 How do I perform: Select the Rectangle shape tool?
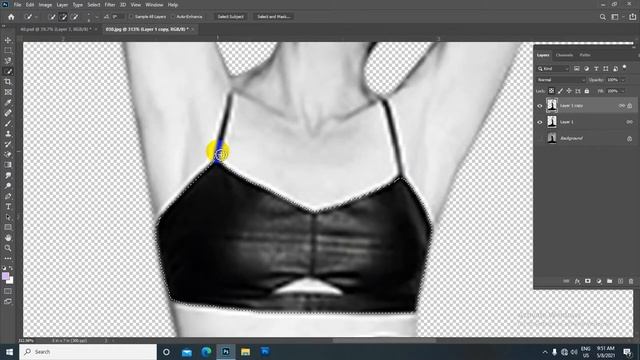[8, 227]
